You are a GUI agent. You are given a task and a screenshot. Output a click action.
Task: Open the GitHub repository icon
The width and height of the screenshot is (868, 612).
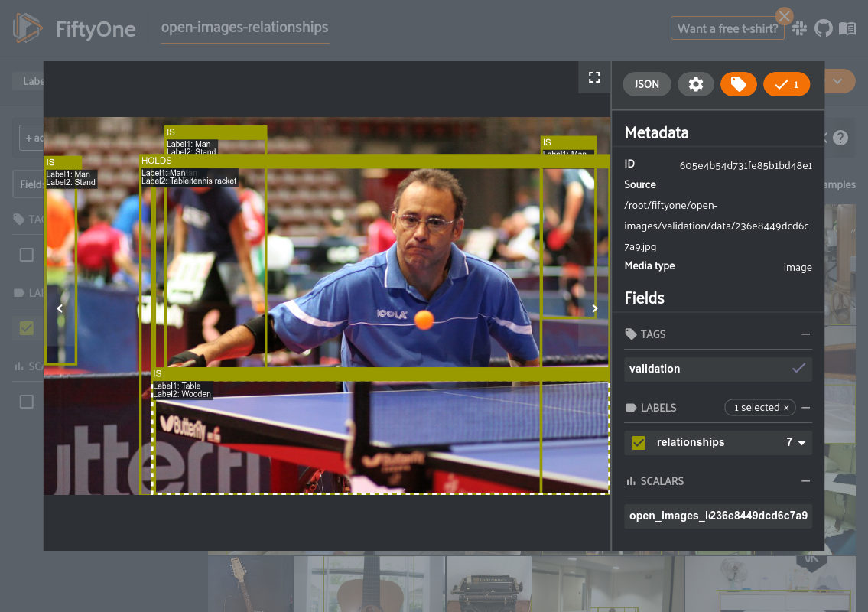pyautogui.click(x=823, y=29)
